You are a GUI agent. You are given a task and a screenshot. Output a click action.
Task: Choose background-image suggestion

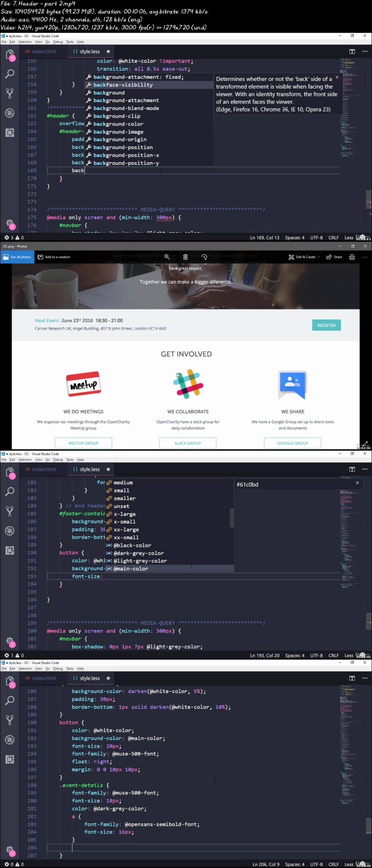tap(149, 132)
